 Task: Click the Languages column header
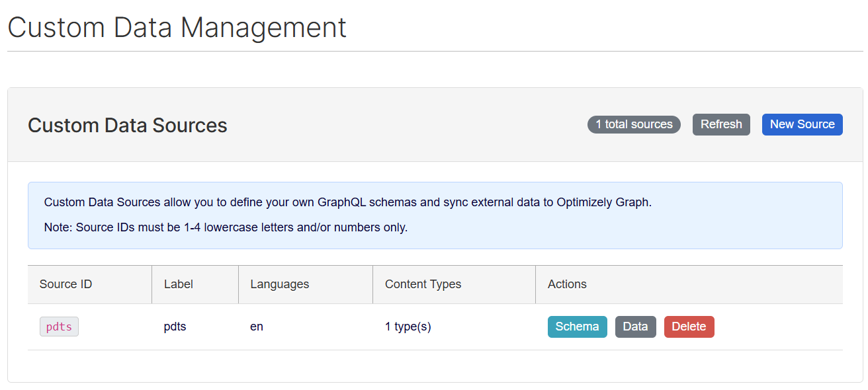pos(279,284)
